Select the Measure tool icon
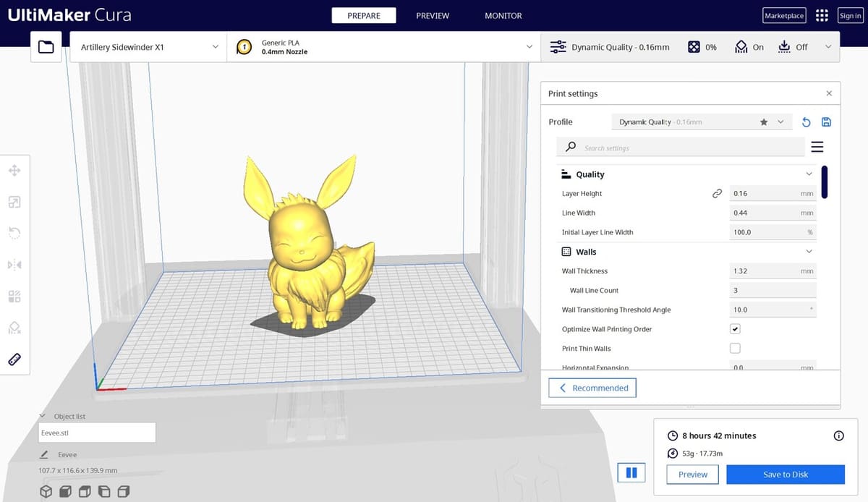Viewport: 868px width, 502px height. tap(14, 359)
